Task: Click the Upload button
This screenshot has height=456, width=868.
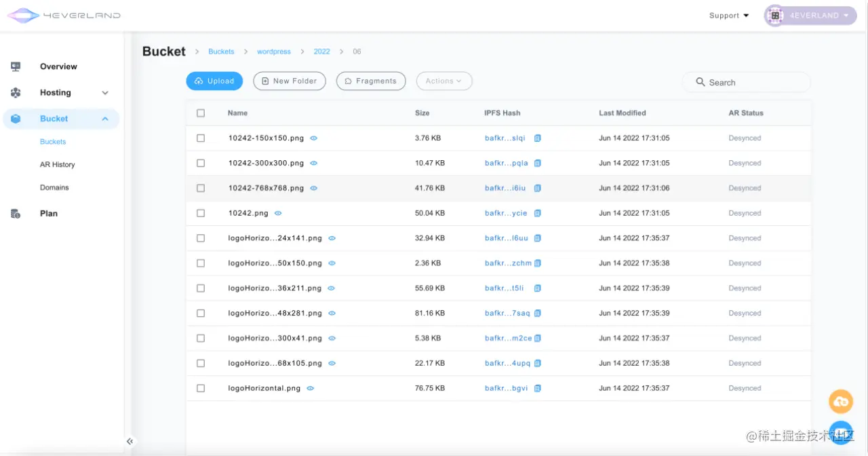Action: pos(214,81)
